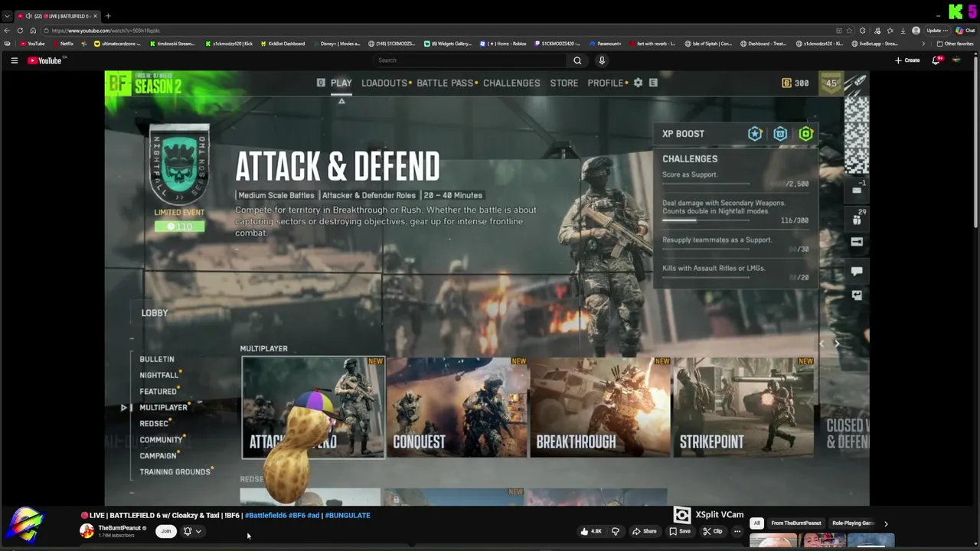This screenshot has height=551, width=980.
Task: Select FEATURED in the side list
Action: click(x=158, y=391)
